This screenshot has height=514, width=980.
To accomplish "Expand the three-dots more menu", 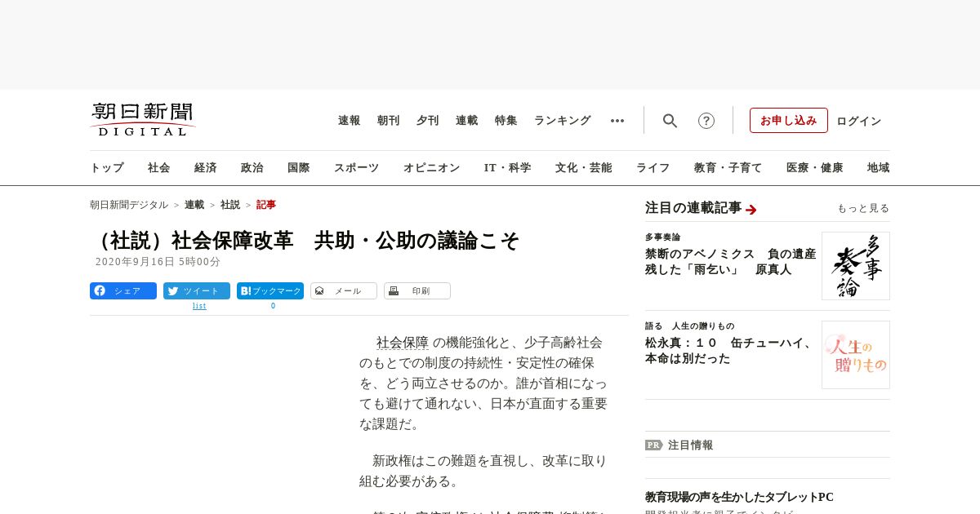I will pyautogui.click(x=617, y=121).
